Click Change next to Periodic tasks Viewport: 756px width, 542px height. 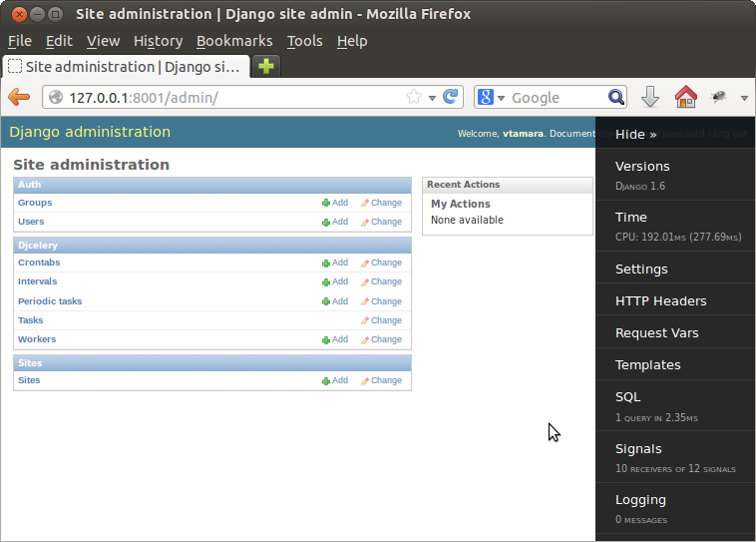381,301
